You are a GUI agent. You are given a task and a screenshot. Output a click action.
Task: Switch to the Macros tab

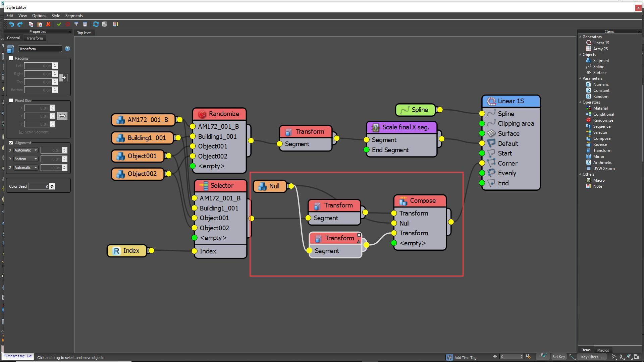[603, 350]
